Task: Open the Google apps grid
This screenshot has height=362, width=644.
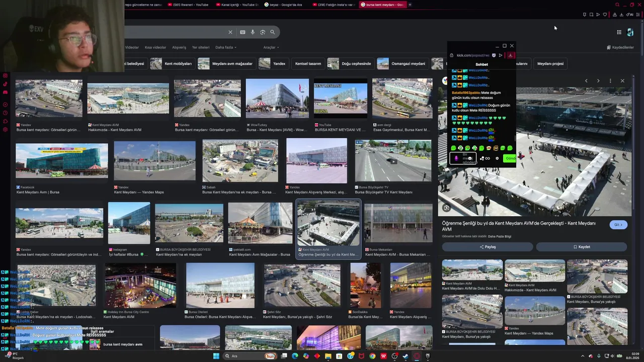Action: tap(619, 32)
